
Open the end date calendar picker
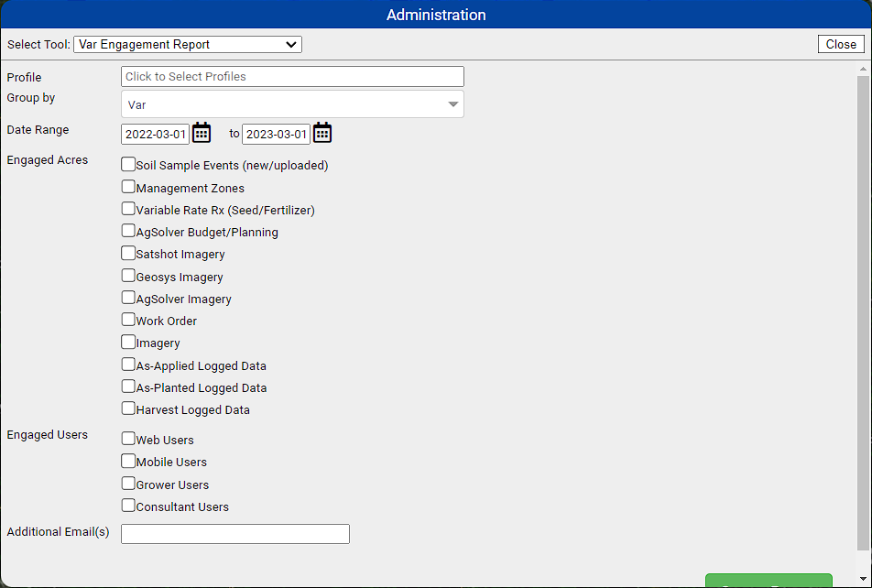click(322, 133)
